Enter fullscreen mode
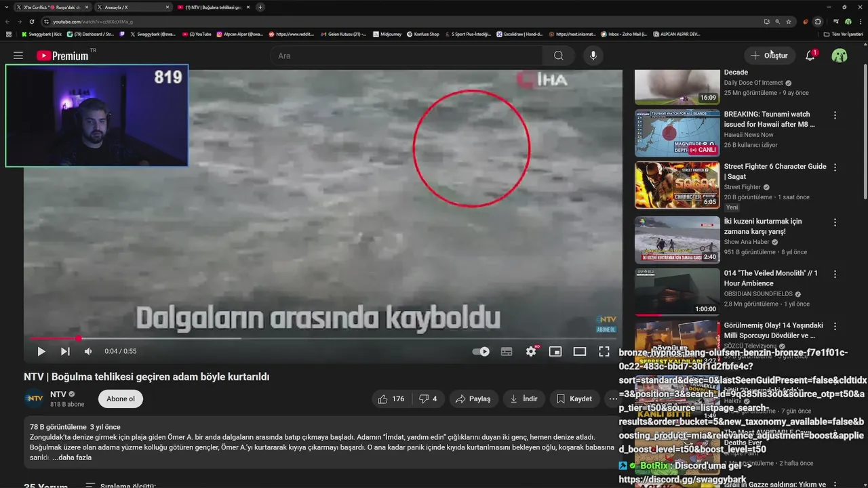This screenshot has height=488, width=868. click(604, 351)
